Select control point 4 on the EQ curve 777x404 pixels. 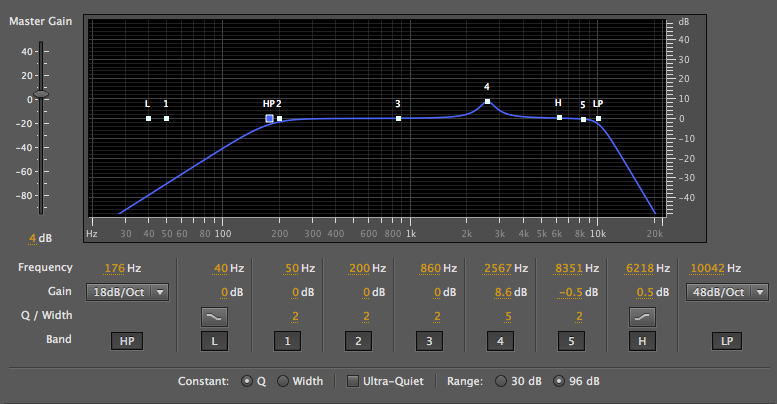[487, 101]
